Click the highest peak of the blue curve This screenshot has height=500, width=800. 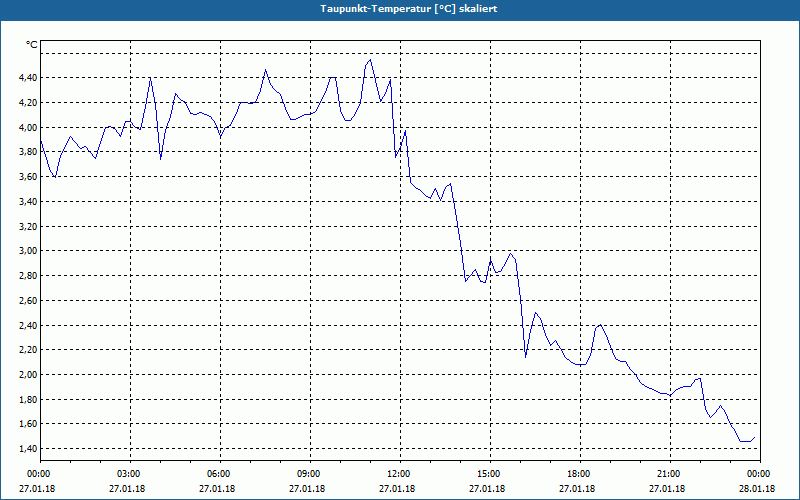pos(370,60)
